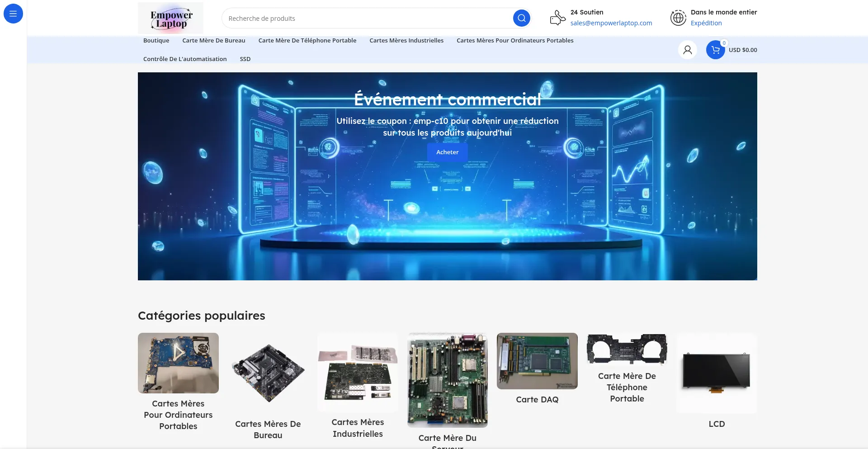Image resolution: width=868 pixels, height=449 pixels.
Task: Go to the SSD menu item
Action: point(245,59)
